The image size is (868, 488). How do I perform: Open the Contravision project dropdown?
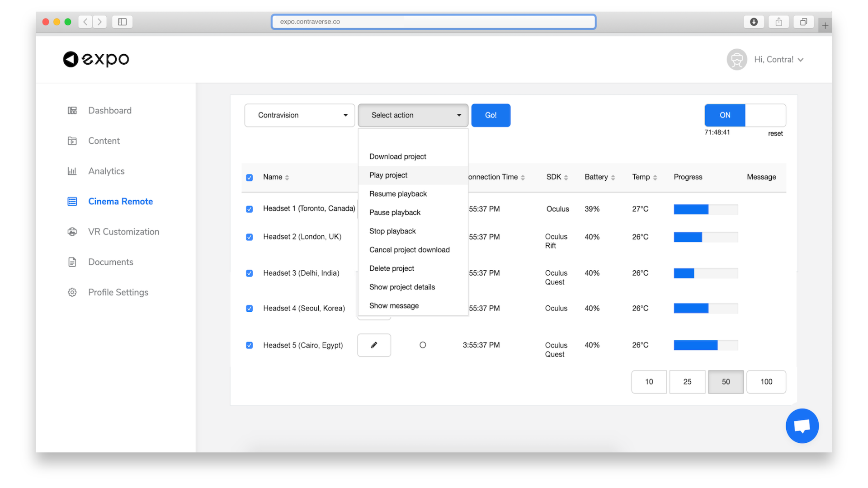[x=299, y=115]
